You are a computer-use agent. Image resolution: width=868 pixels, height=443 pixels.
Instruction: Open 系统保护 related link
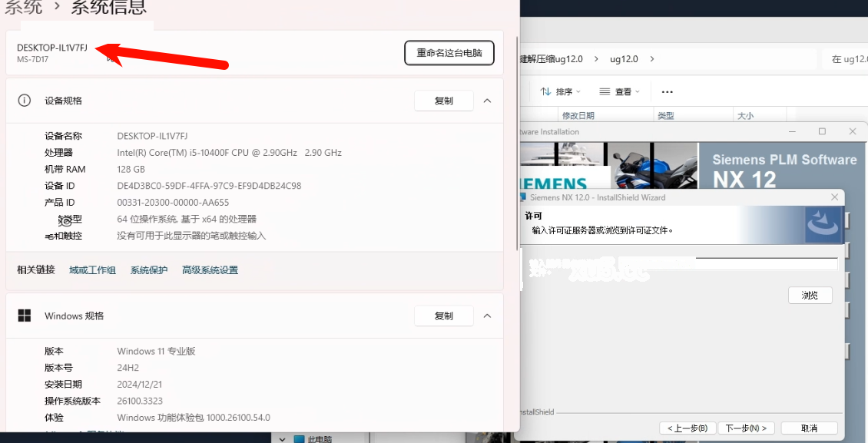149,270
